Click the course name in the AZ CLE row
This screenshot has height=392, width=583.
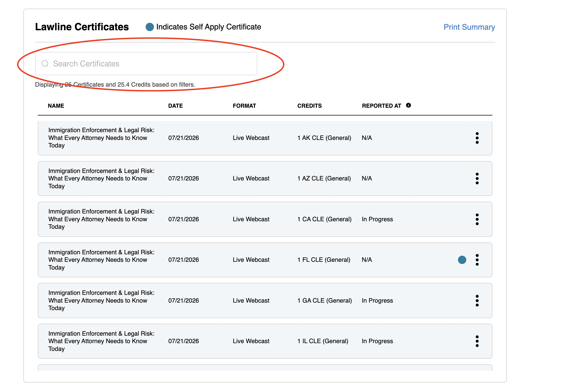(x=101, y=179)
